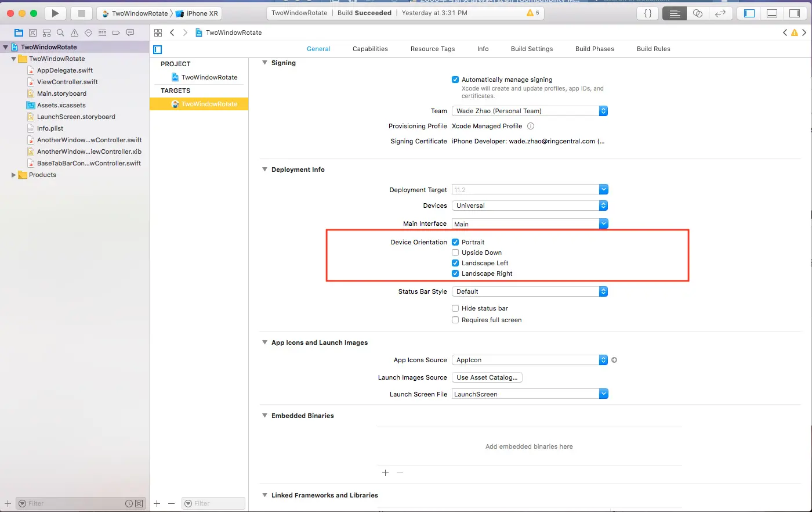Open the test navigator
The image size is (812, 512).
pyautogui.click(x=88, y=33)
